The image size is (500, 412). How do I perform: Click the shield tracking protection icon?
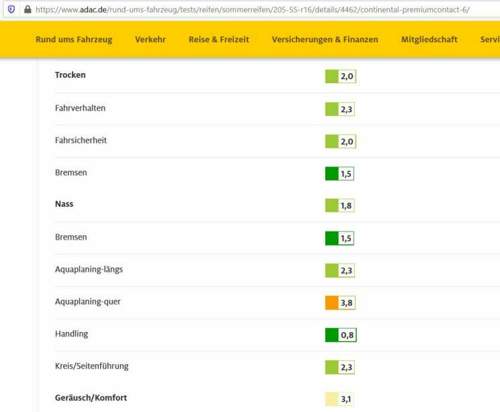[x=11, y=9]
